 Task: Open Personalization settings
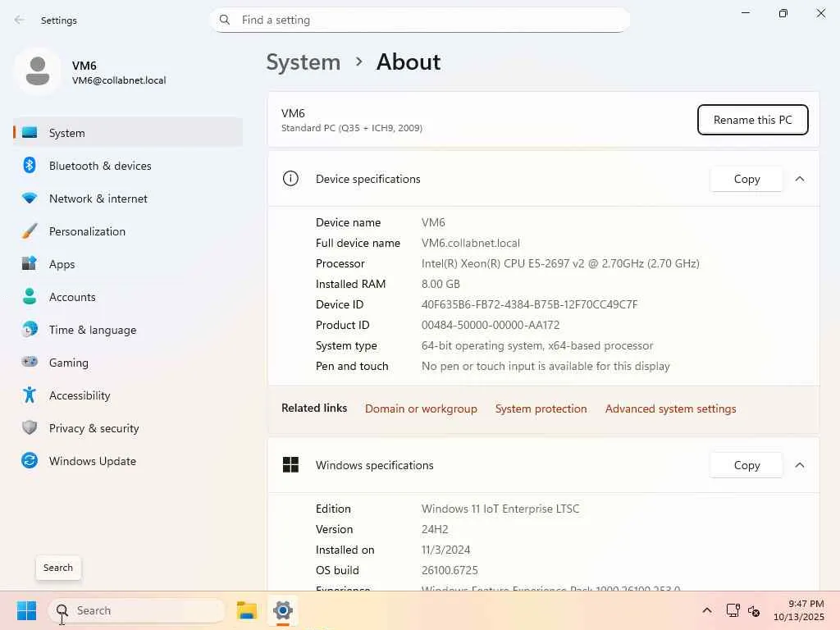tap(127, 231)
